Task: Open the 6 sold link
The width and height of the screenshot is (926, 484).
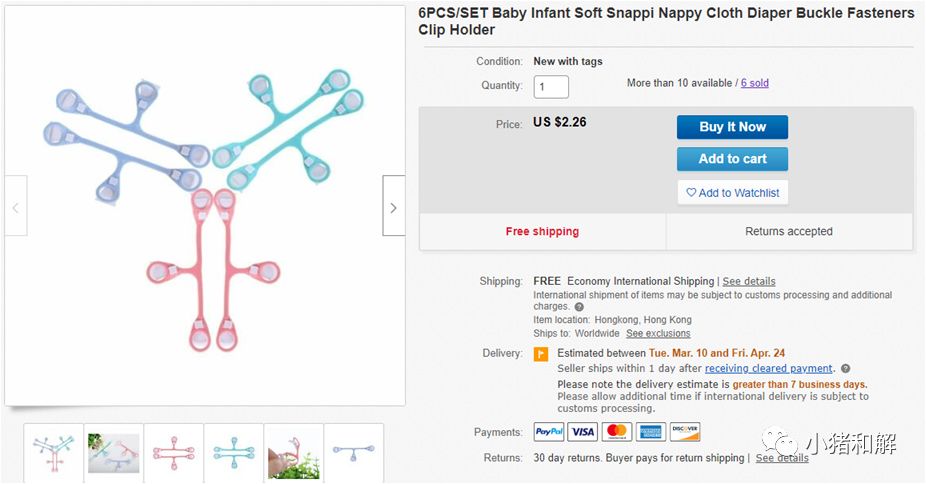Action: pyautogui.click(x=755, y=83)
